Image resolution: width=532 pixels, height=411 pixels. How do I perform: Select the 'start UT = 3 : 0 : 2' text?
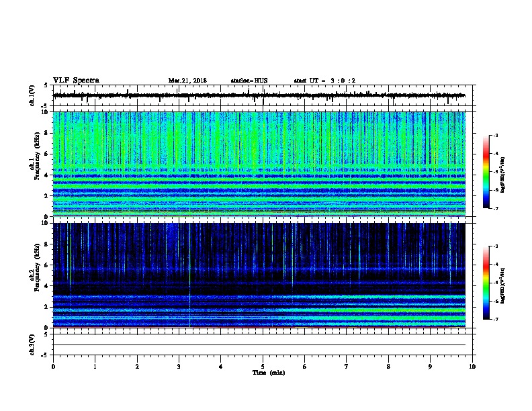324,81
